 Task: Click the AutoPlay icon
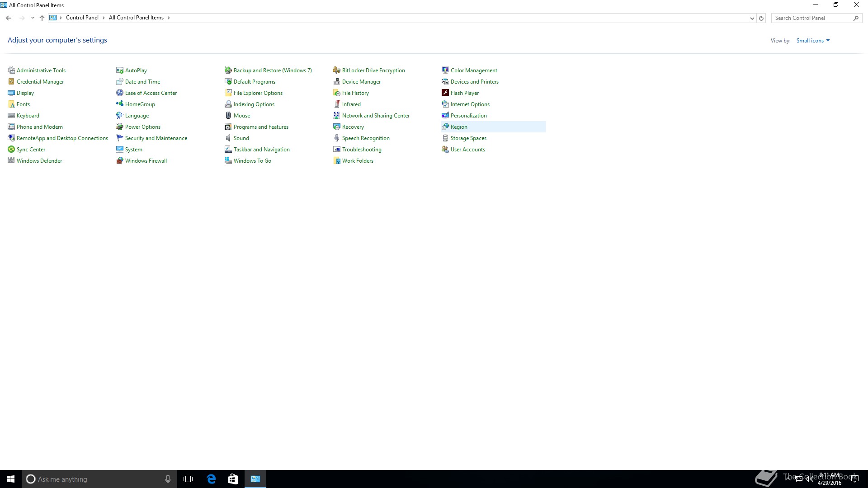click(120, 70)
